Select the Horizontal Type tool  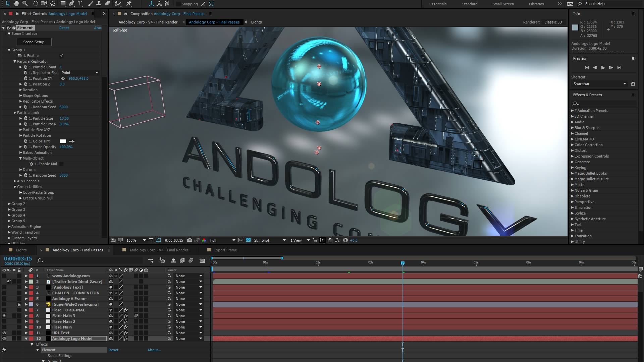80,4
